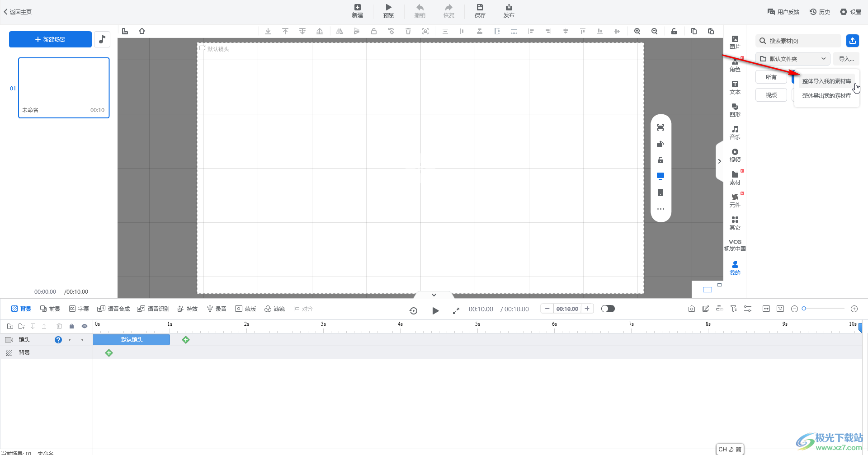868x455 pixels.
Task: Click the 搜索素材 search field
Action: (x=798, y=41)
